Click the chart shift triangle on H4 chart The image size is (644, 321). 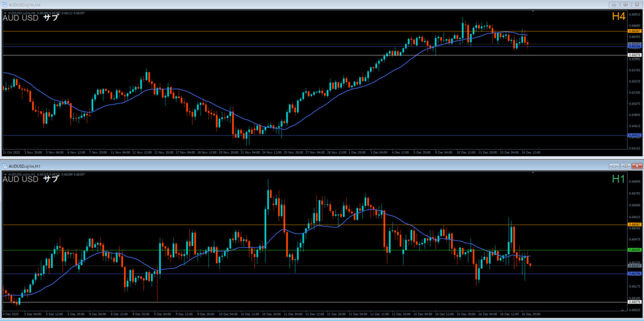point(533,11)
